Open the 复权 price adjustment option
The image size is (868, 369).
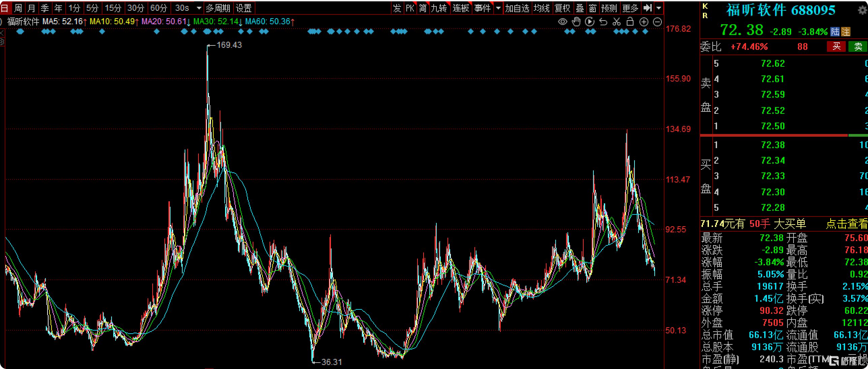click(563, 8)
